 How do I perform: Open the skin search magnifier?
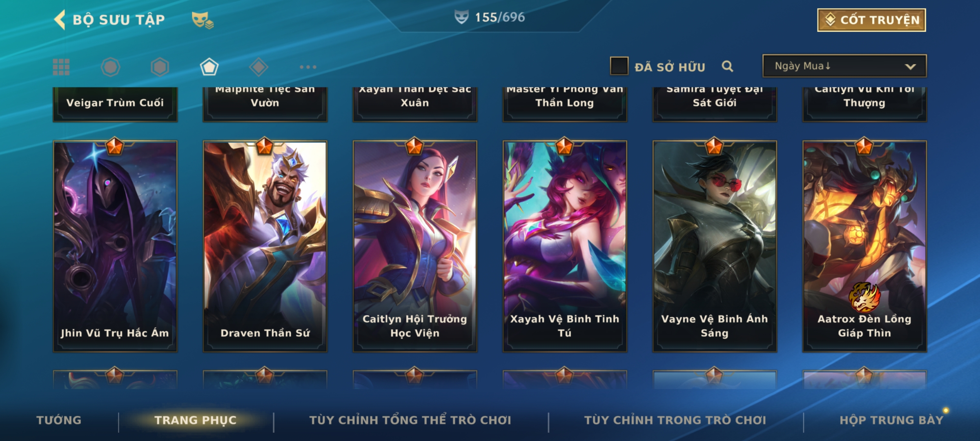coord(727,66)
